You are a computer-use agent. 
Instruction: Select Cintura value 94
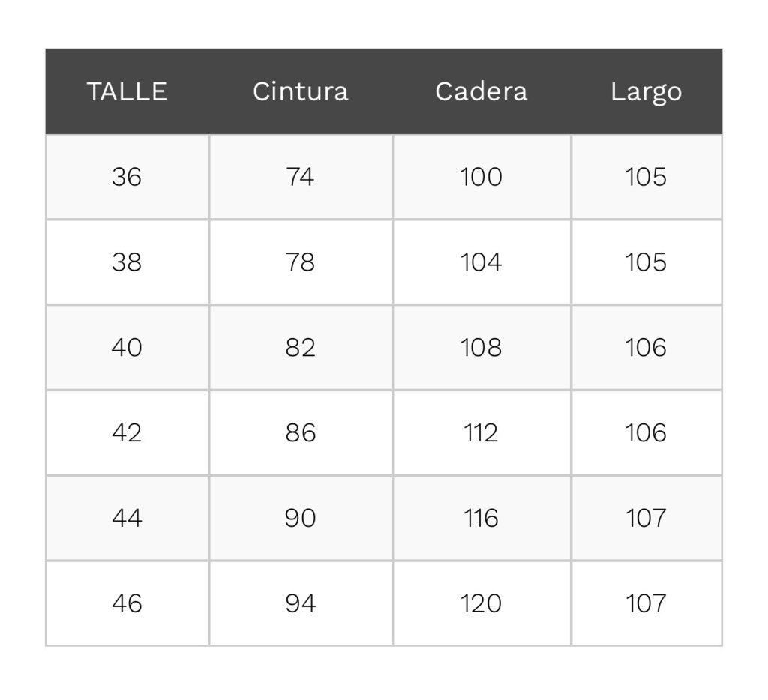tap(300, 603)
